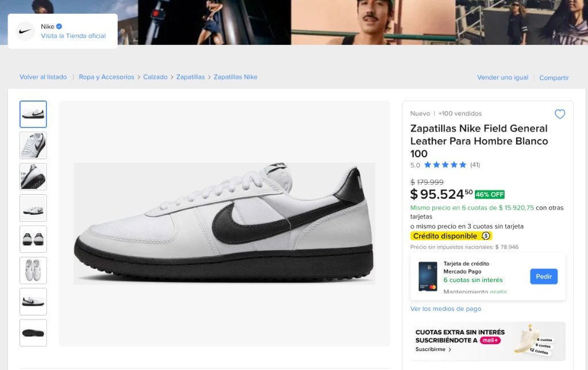
Task: Add product to favorites with heart icon
Action: (559, 114)
